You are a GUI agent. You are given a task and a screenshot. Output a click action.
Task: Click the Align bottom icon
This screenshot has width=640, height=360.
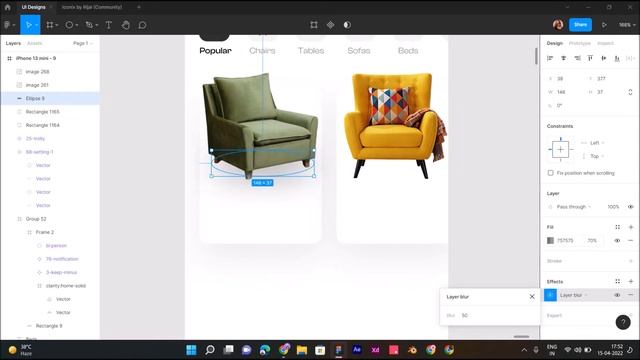pos(617,58)
